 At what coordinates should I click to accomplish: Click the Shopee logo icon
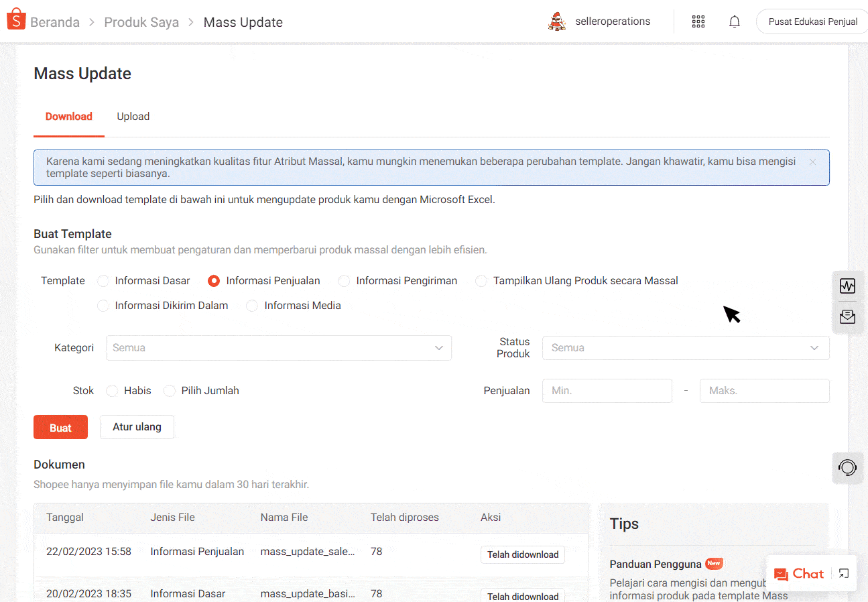click(15, 20)
